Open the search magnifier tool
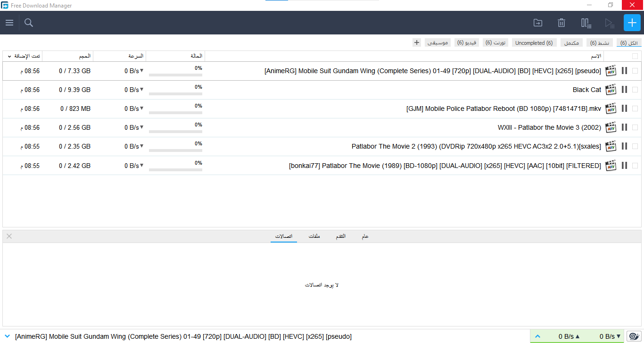The width and height of the screenshot is (644, 343). tap(29, 23)
